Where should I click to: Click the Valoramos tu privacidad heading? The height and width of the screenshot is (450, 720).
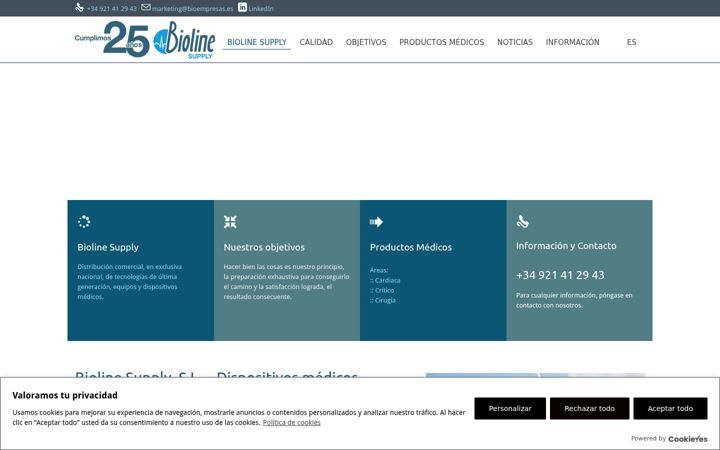(65, 395)
